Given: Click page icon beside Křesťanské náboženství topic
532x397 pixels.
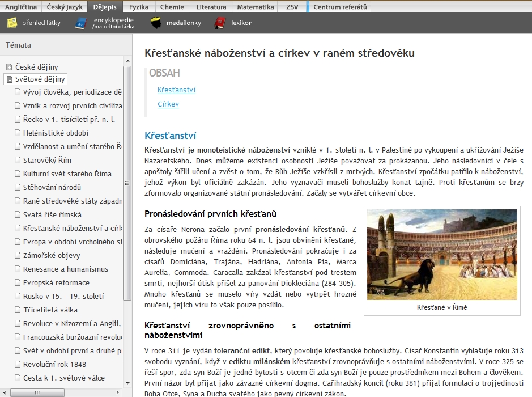Looking at the screenshot, I should (18, 228).
